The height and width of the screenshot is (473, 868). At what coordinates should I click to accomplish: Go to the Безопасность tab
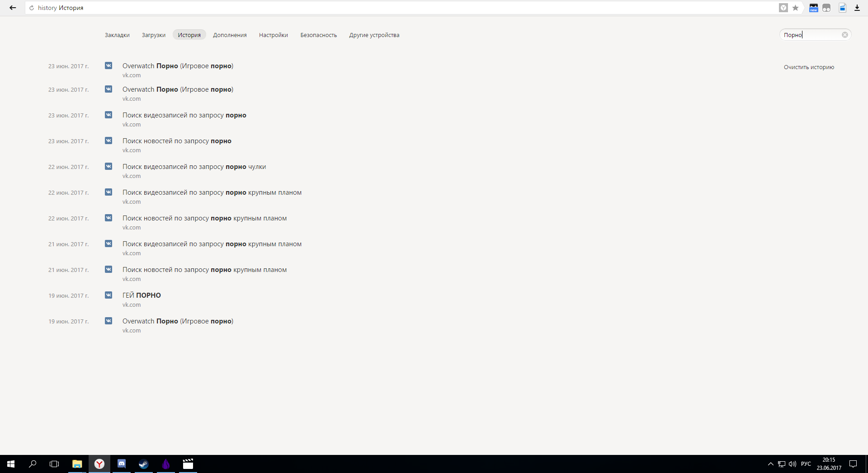[x=319, y=35]
